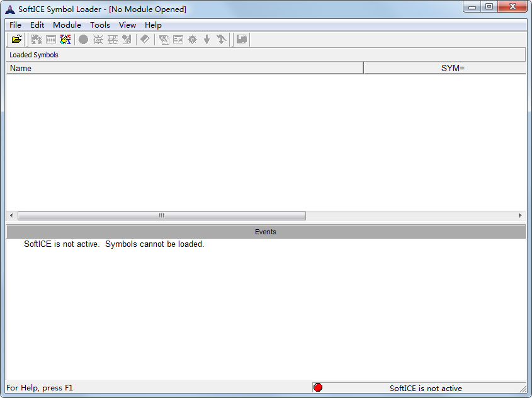Click the gray gear toolbar icon
This screenshot has height=398, width=532.
pos(193,39)
